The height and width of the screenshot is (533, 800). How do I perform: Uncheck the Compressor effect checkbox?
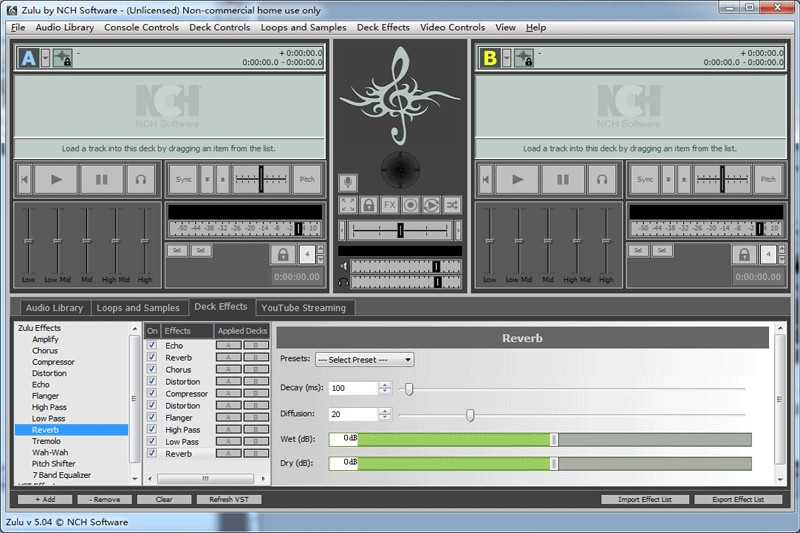tap(152, 393)
